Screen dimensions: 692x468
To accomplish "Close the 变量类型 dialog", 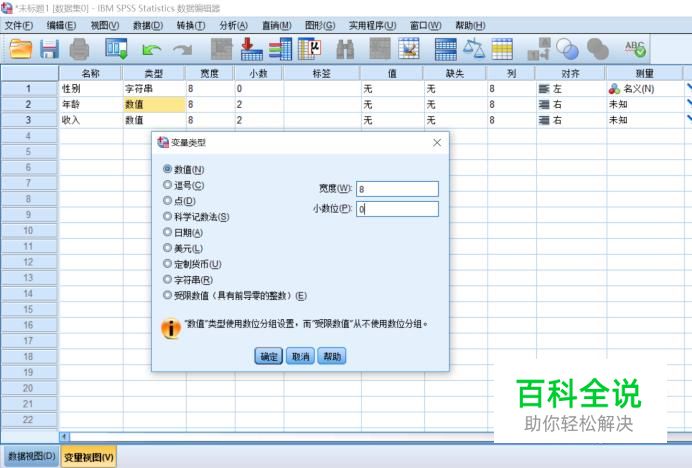I will [437, 143].
